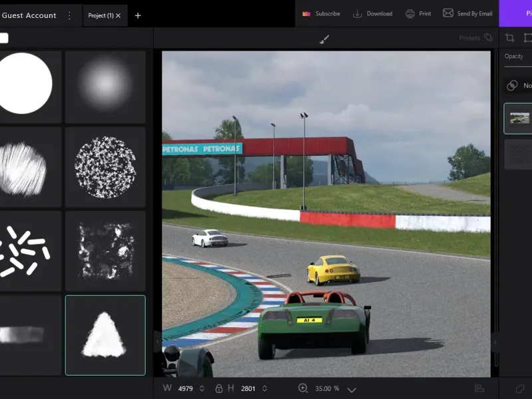Click the white color swatch

4,38
